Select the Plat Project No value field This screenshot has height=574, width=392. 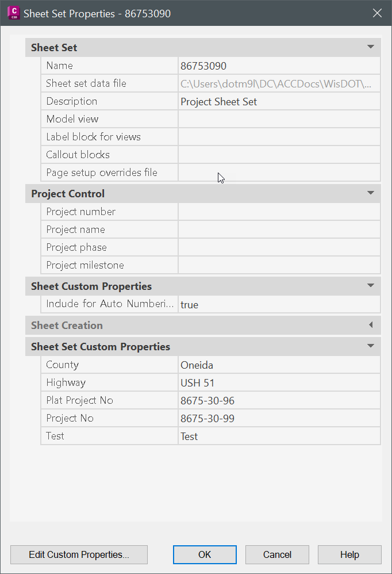(279, 400)
